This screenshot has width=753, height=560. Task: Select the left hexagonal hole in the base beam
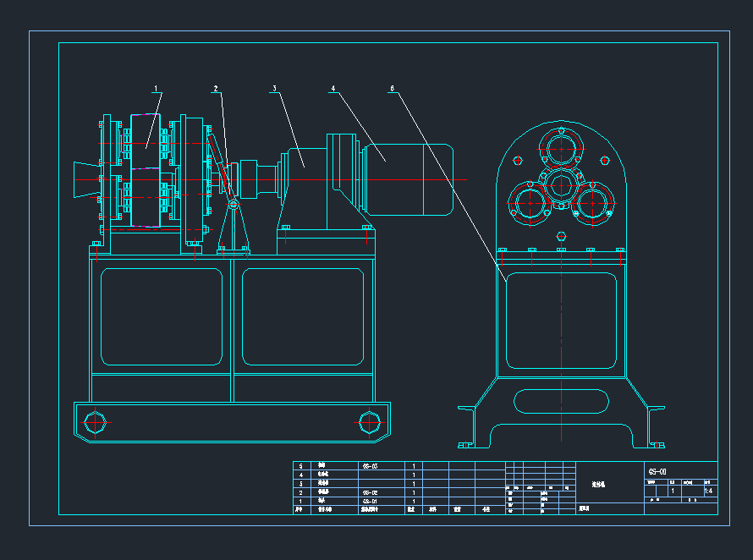[96, 421]
